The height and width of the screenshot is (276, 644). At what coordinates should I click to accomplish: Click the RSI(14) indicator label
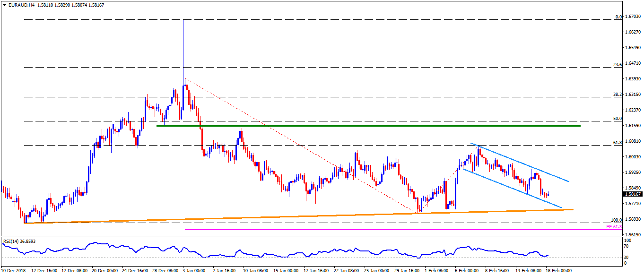pyautogui.click(x=19, y=241)
